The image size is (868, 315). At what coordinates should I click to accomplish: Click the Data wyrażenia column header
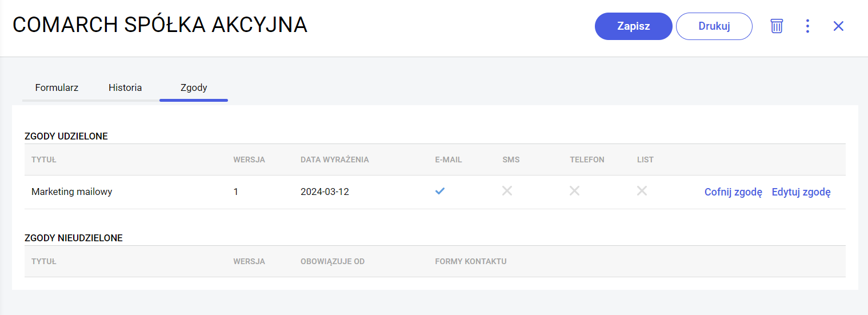[x=334, y=160]
